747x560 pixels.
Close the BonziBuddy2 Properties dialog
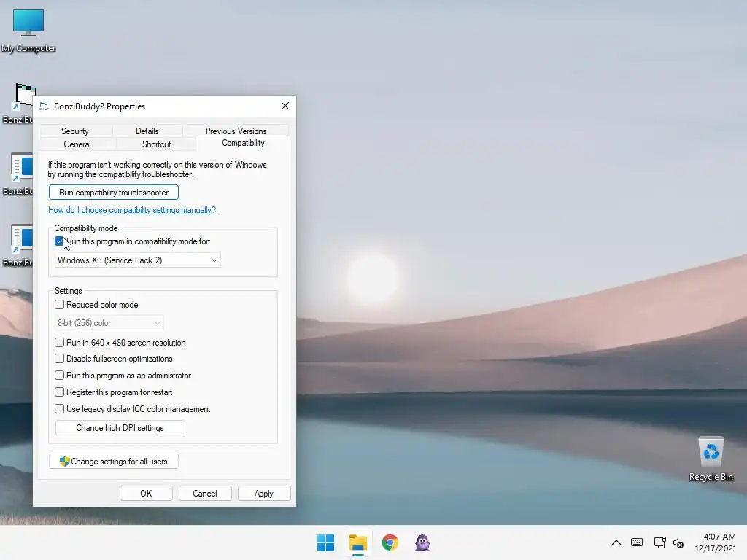[x=285, y=106]
